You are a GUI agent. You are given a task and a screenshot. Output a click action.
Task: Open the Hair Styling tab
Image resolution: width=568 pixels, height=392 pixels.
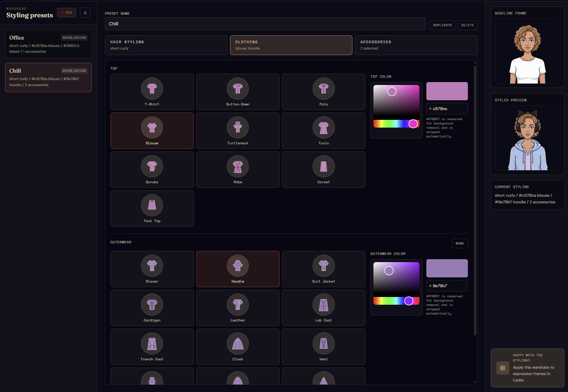click(166, 45)
